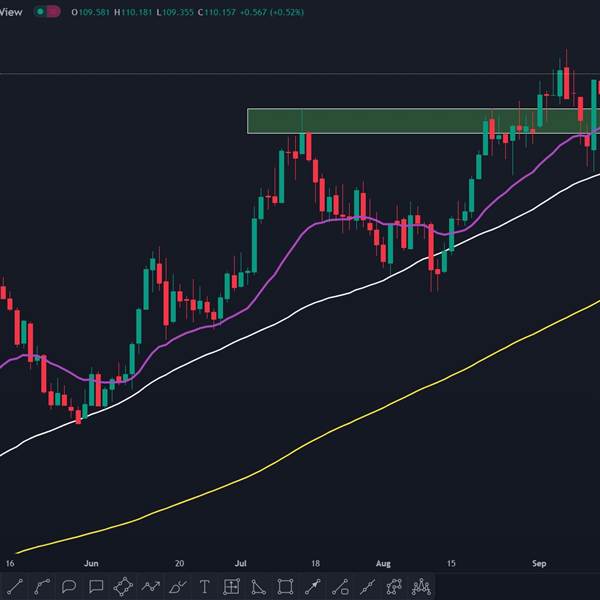The width and height of the screenshot is (600, 600).
Task: Select the Trend Line drawing tool
Action: (x=15, y=586)
